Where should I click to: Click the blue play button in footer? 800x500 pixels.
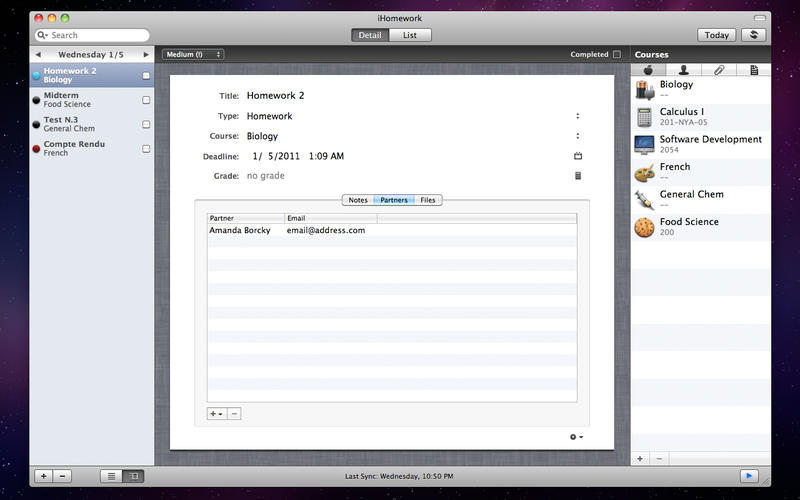tap(749, 476)
